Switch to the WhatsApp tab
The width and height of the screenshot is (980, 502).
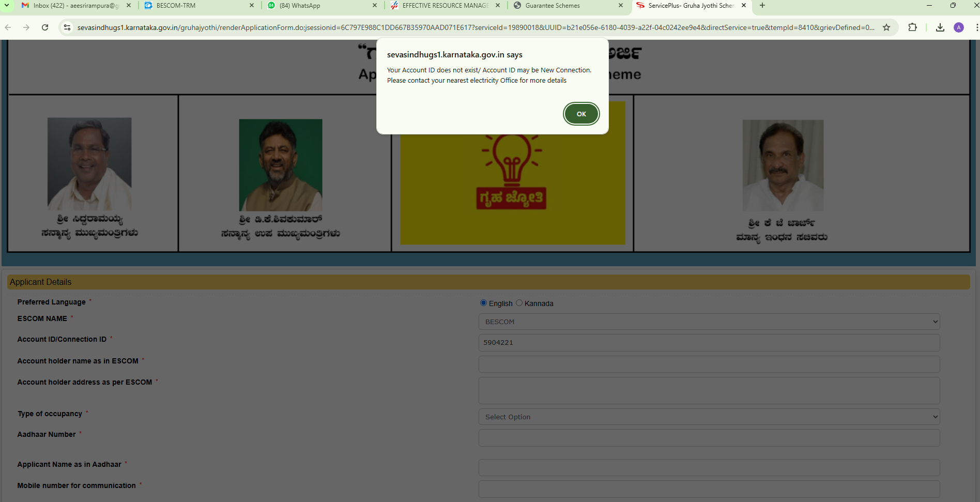pyautogui.click(x=322, y=6)
